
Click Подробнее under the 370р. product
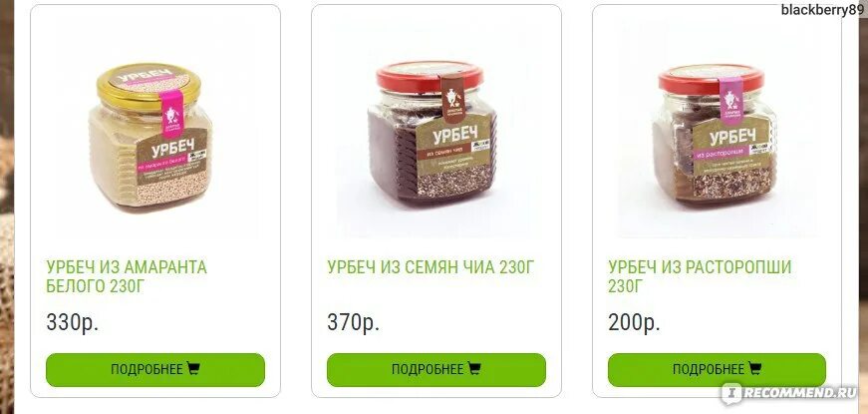[436, 370]
